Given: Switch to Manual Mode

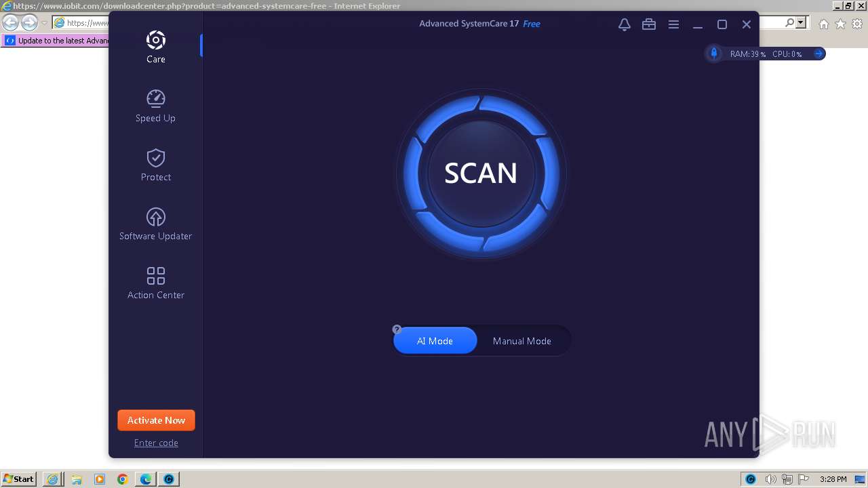Looking at the screenshot, I should tap(522, 341).
